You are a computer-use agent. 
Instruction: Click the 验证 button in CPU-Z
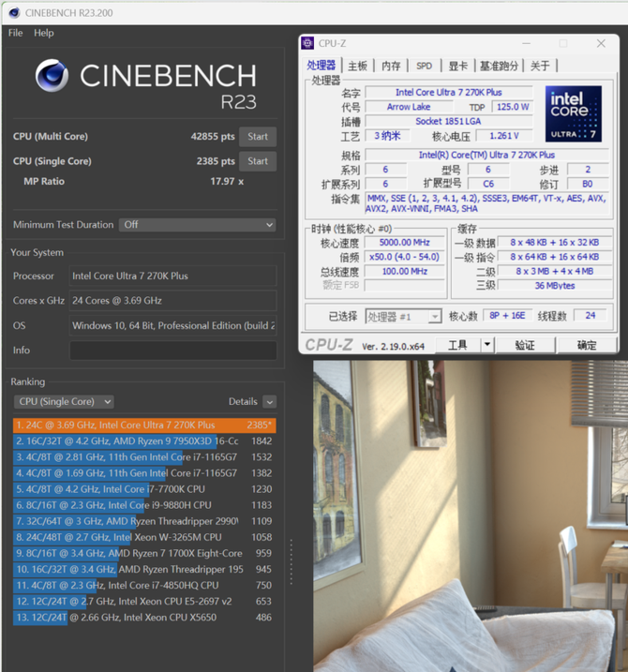[525, 345]
